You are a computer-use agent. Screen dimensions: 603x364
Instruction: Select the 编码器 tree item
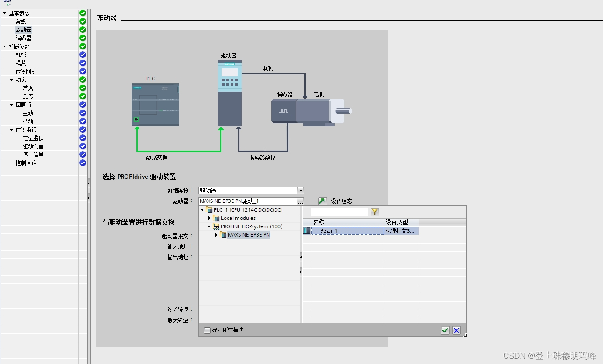pos(23,38)
